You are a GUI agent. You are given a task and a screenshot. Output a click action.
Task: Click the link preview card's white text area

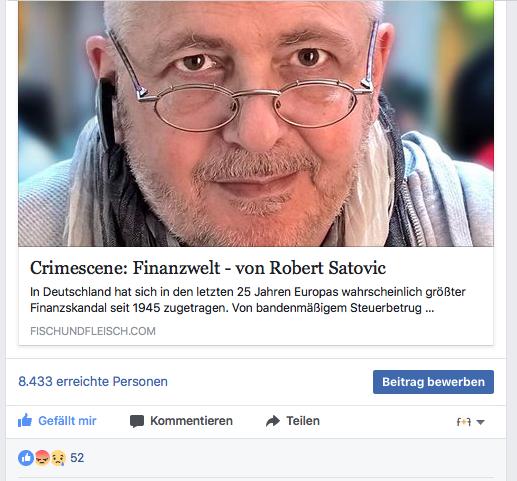[256, 296]
